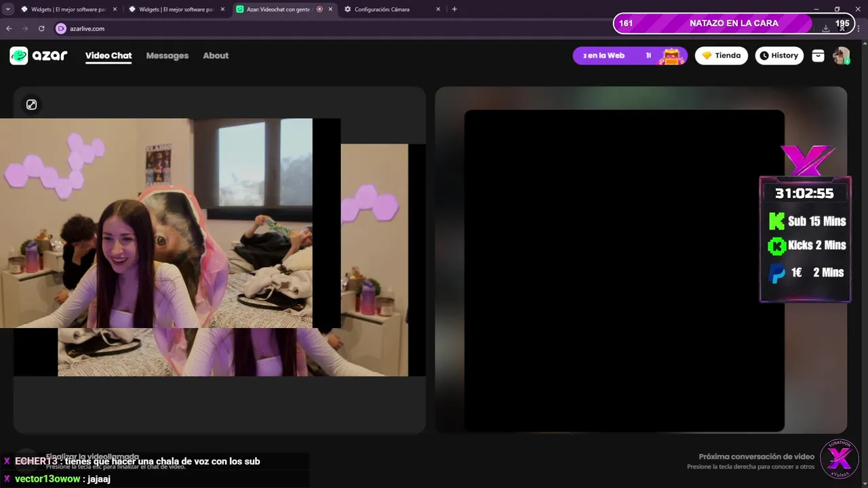Open the Chrome three-dot menu
The height and width of the screenshot is (488, 868).
coord(859,28)
